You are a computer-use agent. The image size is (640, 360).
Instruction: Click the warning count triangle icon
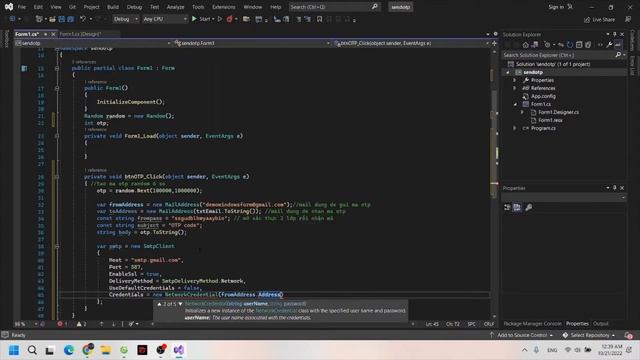(x=79, y=324)
